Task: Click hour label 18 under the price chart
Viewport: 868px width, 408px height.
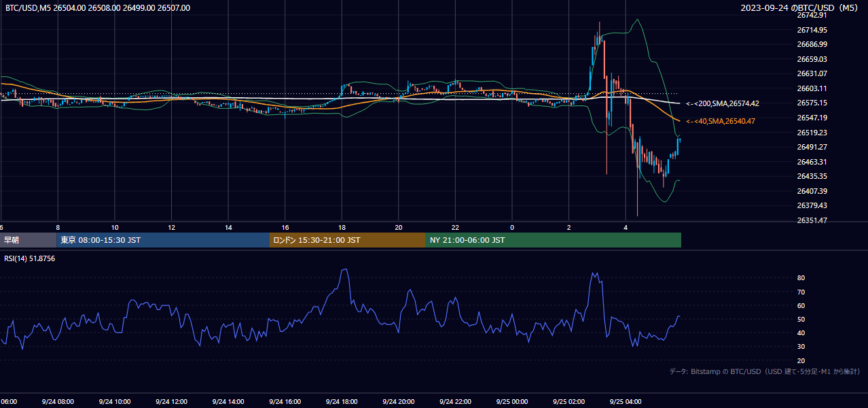Action: click(x=342, y=227)
